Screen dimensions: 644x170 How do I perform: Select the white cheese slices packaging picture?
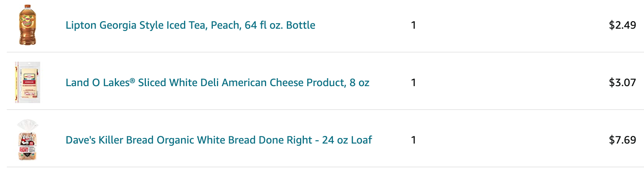pos(28,82)
